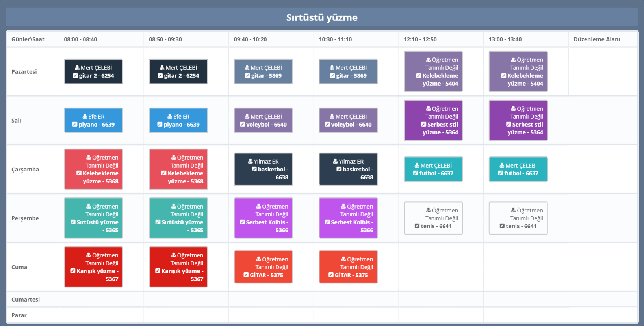644x326 pixels.
Task: Click teacher icon on Cuma 08:50 Karışık yüzme card
Action: coord(173,255)
